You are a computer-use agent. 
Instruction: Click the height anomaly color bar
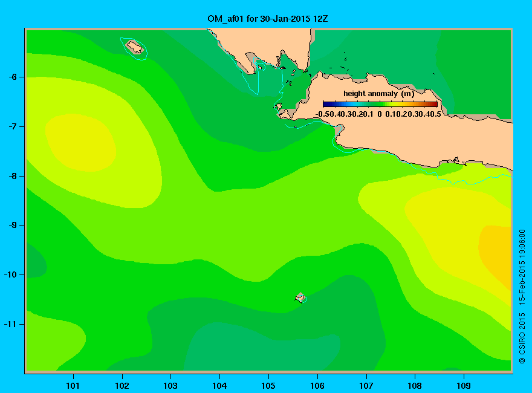tap(380, 104)
